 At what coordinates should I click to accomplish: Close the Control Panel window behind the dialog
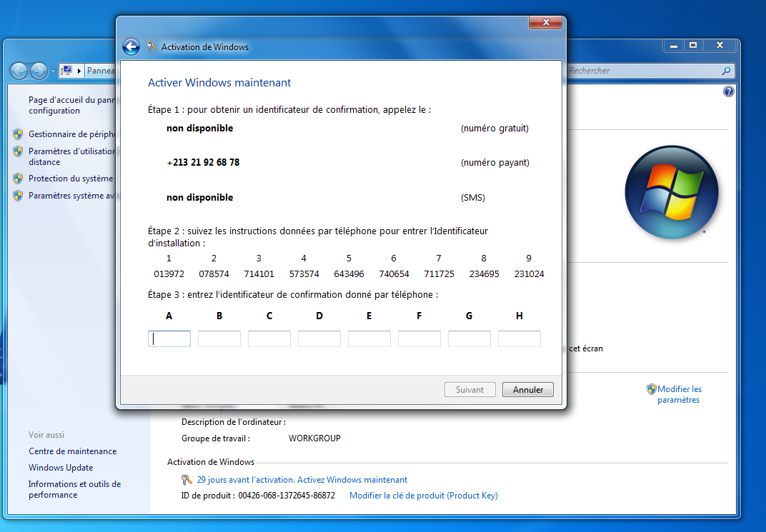720,46
